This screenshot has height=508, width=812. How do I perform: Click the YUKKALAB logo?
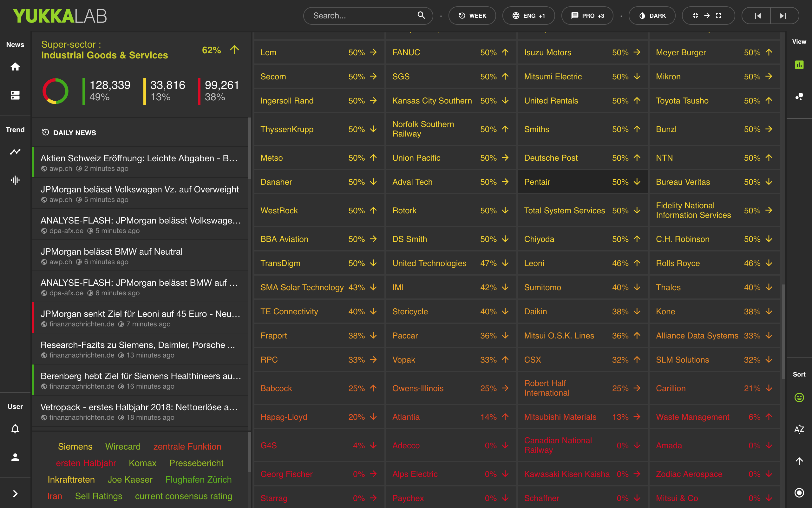point(60,16)
